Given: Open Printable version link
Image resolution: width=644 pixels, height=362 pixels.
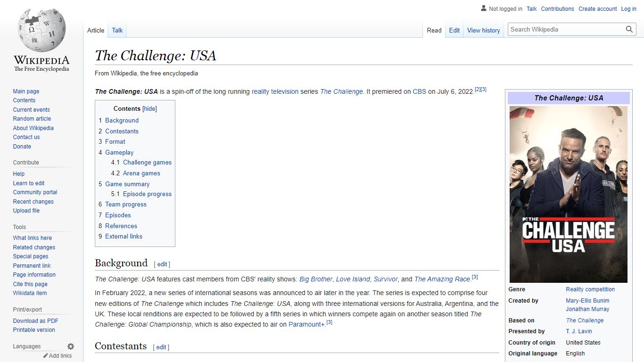Looking at the screenshot, I should (x=34, y=330).
